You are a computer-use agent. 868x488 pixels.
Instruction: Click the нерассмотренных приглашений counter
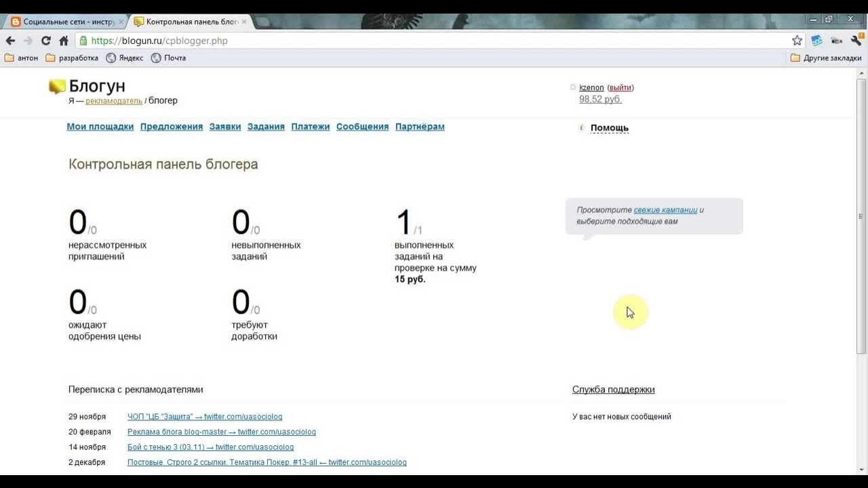[107, 234]
